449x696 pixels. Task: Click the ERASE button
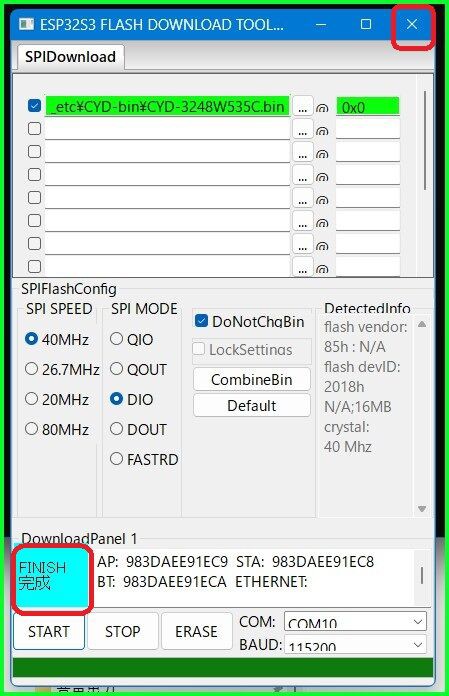[197, 631]
